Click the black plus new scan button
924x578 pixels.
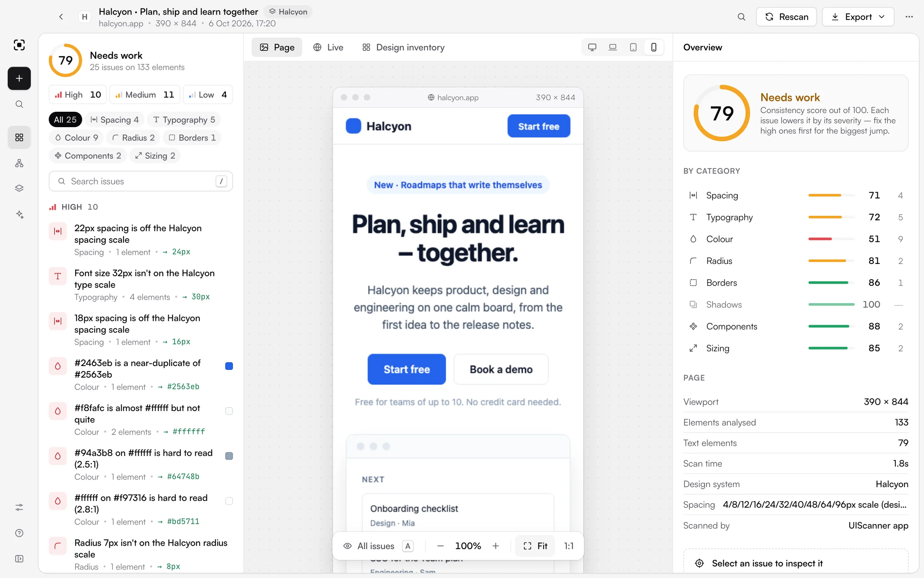19,78
